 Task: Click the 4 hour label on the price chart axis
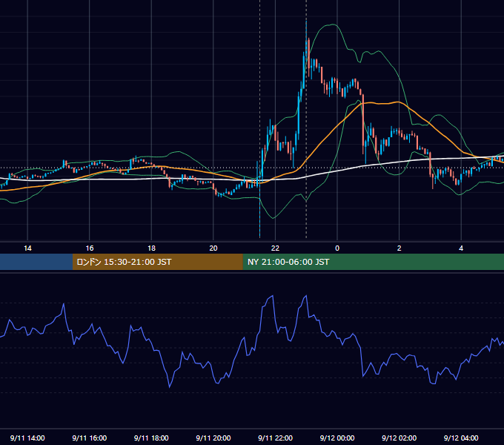point(461,248)
